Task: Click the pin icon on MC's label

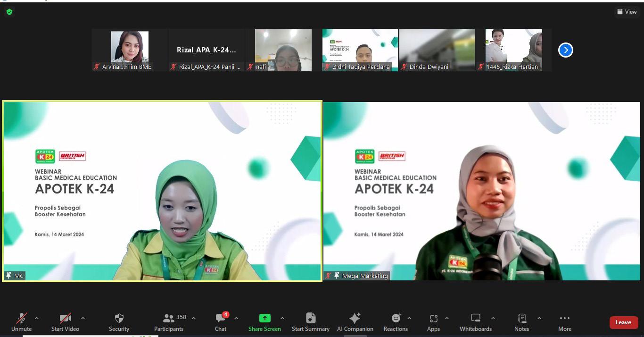Action: (8, 276)
